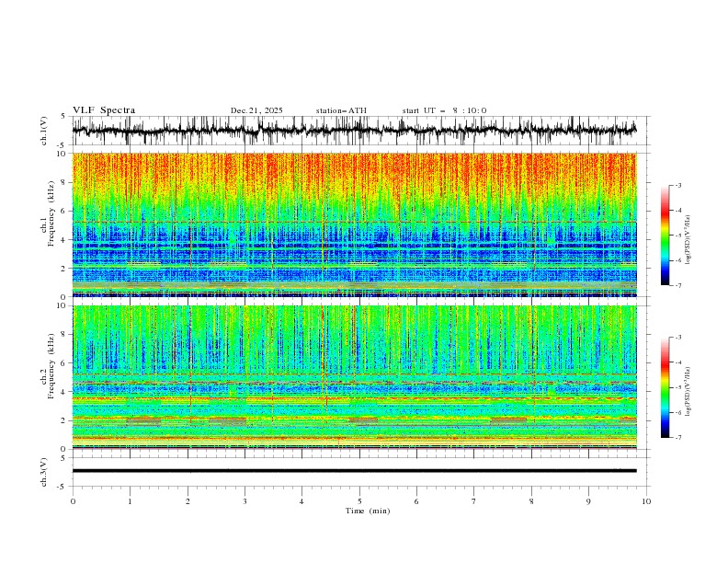Click time-axis tick label "10"
728x563 pixels.
(x=646, y=501)
